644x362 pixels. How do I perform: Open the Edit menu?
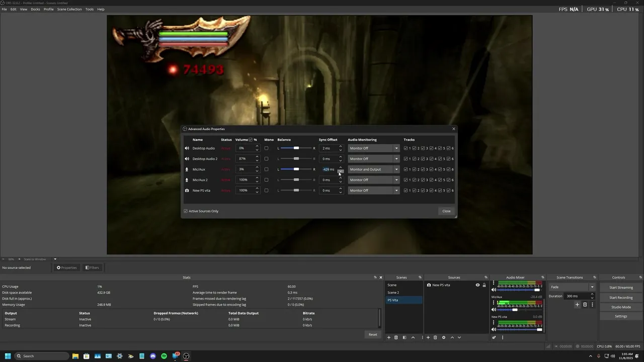(13, 9)
